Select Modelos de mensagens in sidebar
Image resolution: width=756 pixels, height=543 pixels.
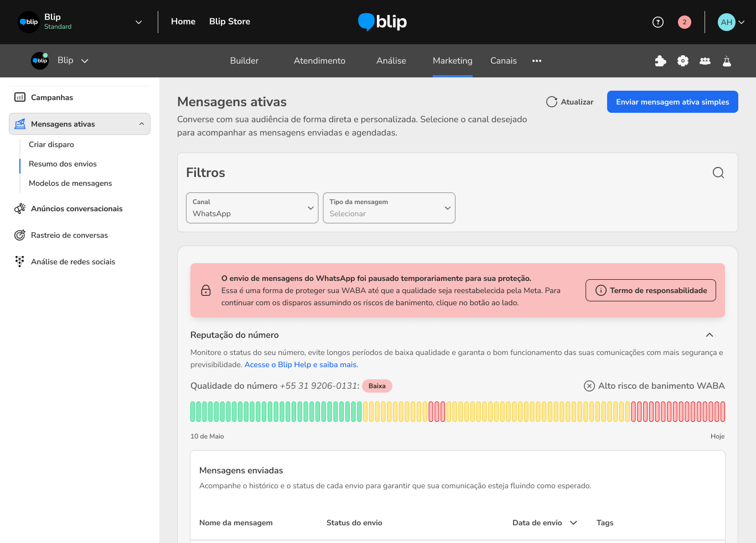point(70,183)
